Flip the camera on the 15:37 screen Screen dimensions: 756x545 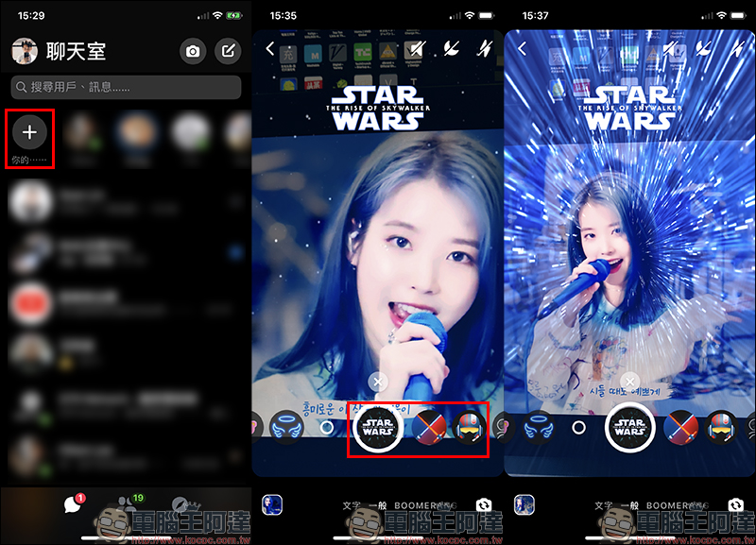click(x=734, y=504)
